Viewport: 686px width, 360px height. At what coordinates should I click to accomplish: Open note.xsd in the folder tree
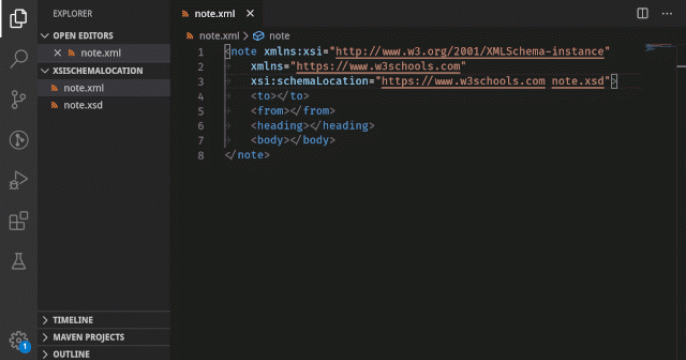[x=104, y=105]
